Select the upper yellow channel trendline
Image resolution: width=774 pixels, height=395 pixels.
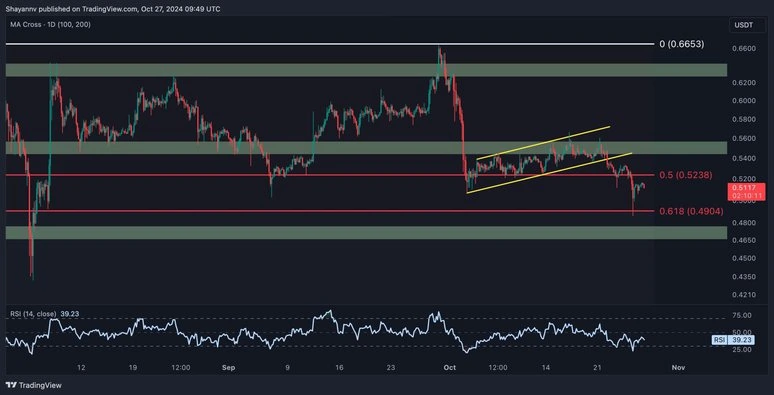[543, 143]
